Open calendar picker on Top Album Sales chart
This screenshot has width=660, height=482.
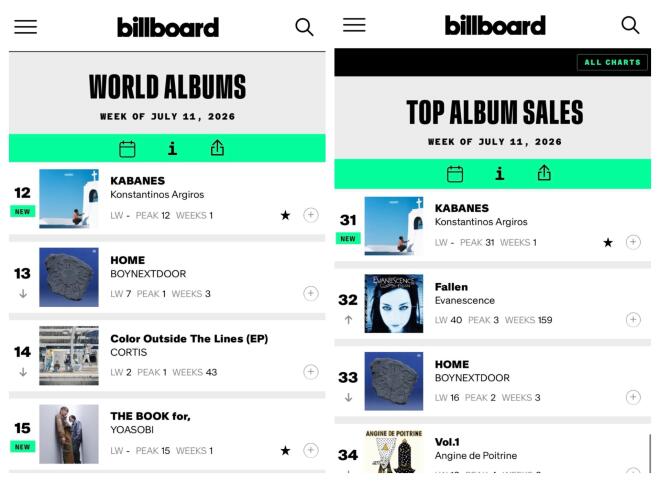click(455, 174)
